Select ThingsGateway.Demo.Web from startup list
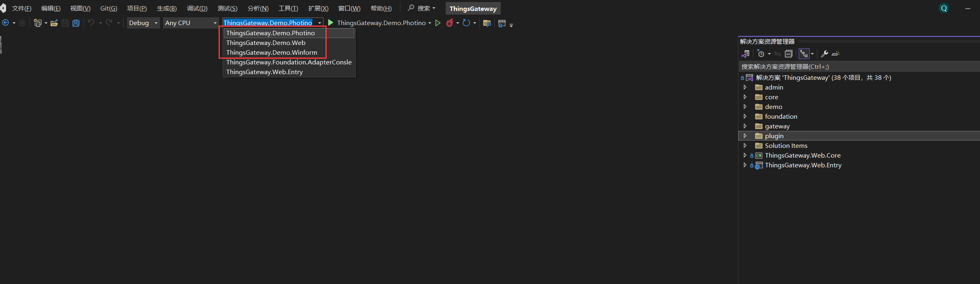 point(266,43)
